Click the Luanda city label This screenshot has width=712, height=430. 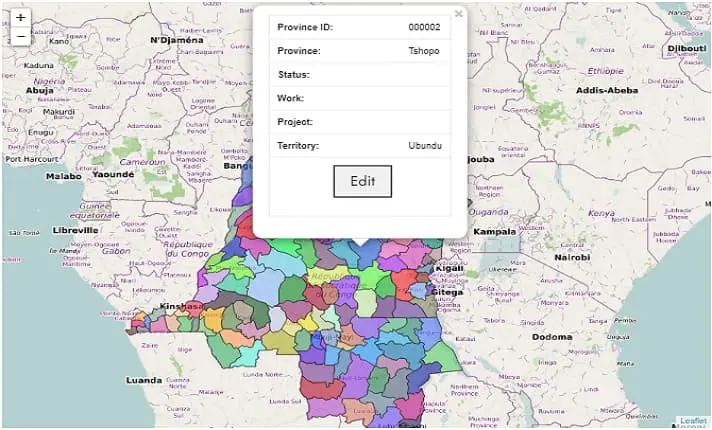point(144,380)
